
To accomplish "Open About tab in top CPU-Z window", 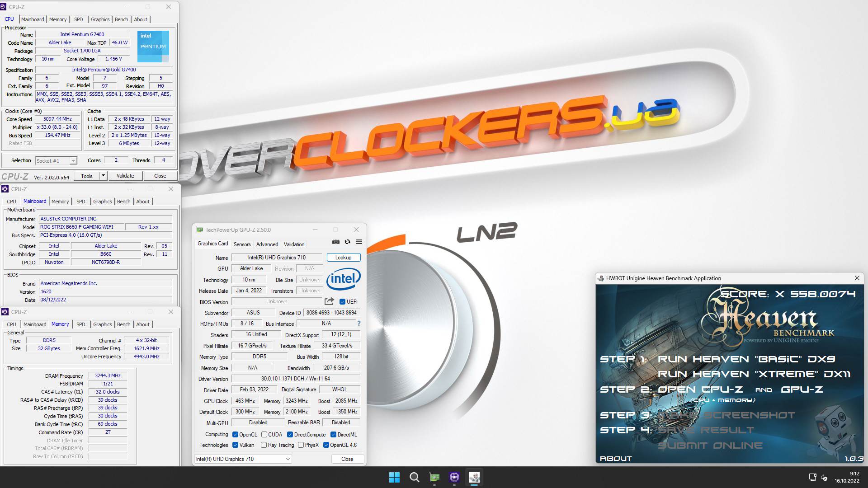I will click(x=141, y=19).
